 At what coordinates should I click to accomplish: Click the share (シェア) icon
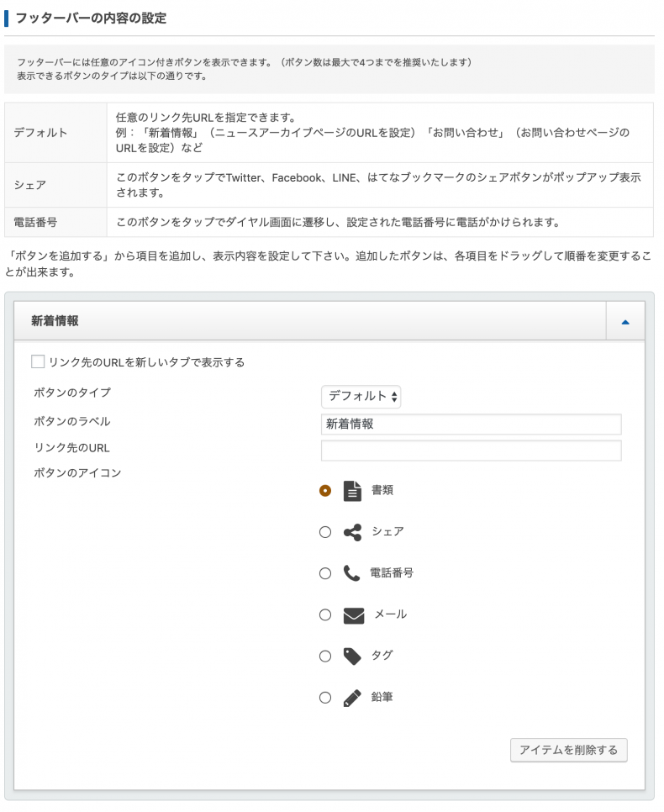click(353, 531)
